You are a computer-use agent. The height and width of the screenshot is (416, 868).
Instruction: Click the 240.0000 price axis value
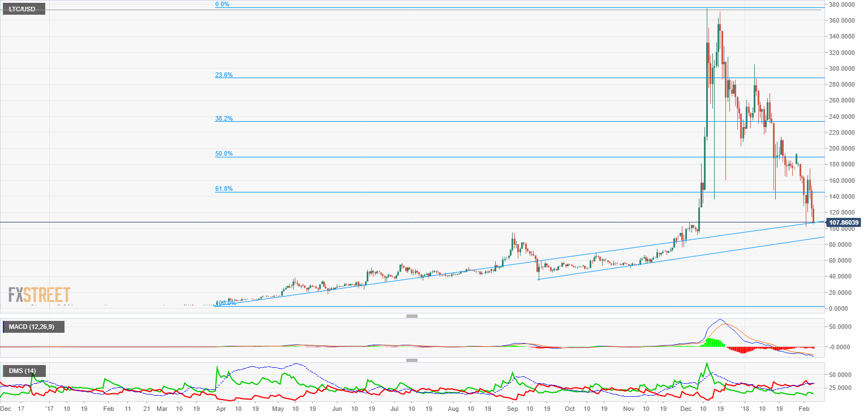tap(842, 117)
